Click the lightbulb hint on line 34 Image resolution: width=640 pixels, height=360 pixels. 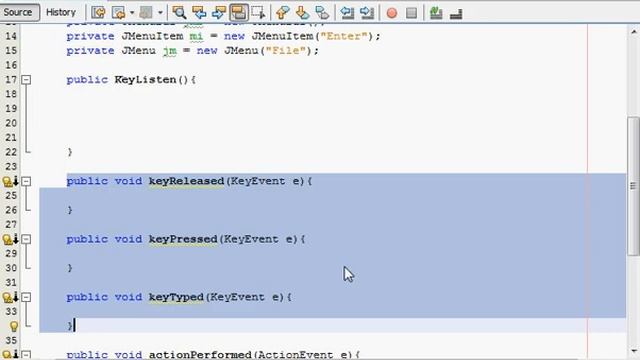14,326
